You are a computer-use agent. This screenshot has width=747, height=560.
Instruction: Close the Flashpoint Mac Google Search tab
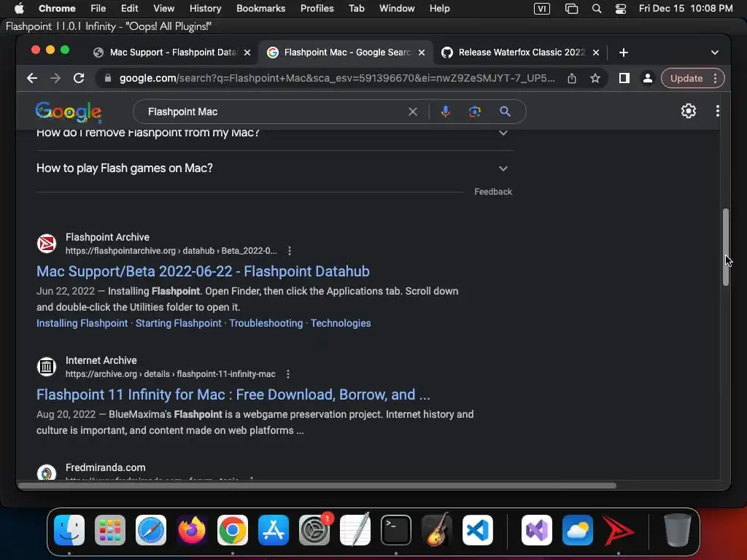point(421,52)
